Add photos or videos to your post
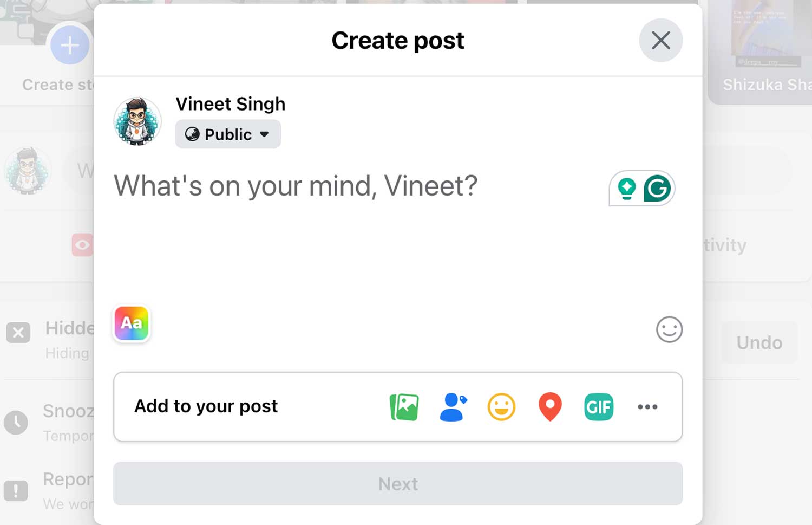 point(403,407)
